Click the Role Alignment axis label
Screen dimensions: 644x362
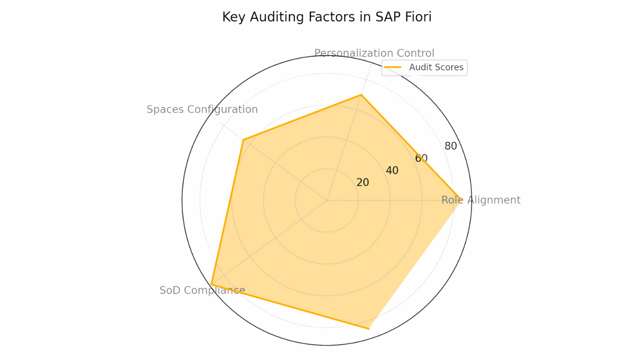coord(480,200)
